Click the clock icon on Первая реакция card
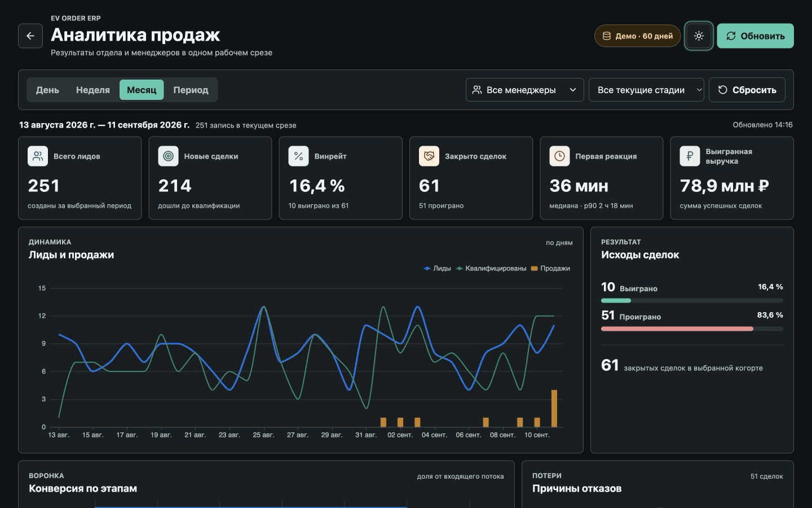Screen dimensions: 812x508 559,156
